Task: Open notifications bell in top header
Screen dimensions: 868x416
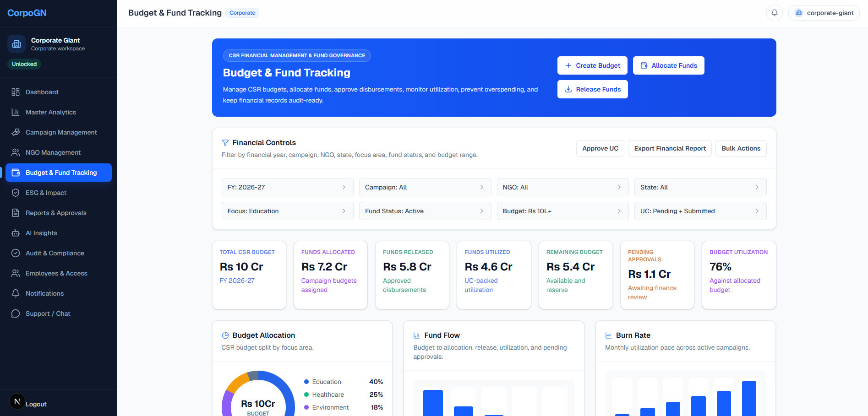Action: [775, 13]
